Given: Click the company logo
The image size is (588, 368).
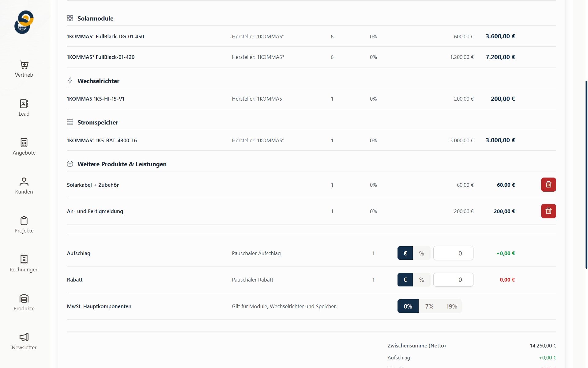Looking at the screenshot, I should (x=24, y=22).
